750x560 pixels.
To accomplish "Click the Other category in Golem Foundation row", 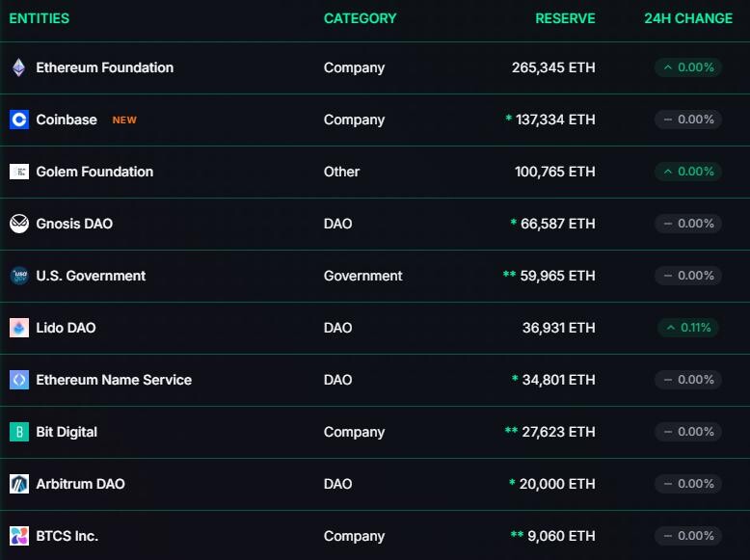I will [x=341, y=172].
